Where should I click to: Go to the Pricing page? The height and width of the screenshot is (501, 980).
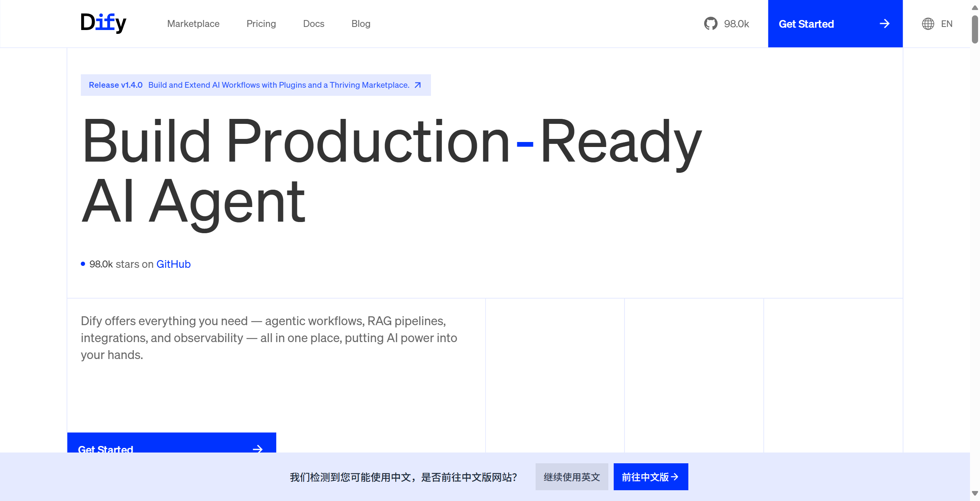pyautogui.click(x=261, y=24)
